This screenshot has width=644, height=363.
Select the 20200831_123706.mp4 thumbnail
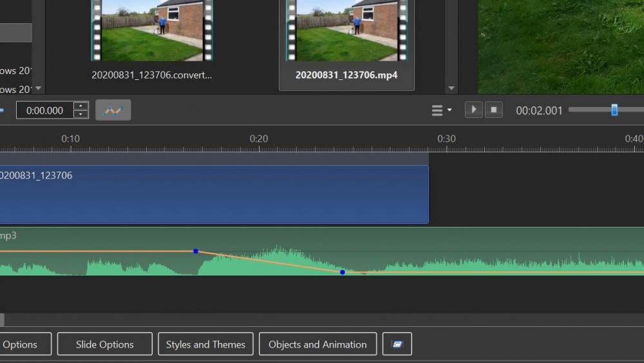(x=346, y=31)
